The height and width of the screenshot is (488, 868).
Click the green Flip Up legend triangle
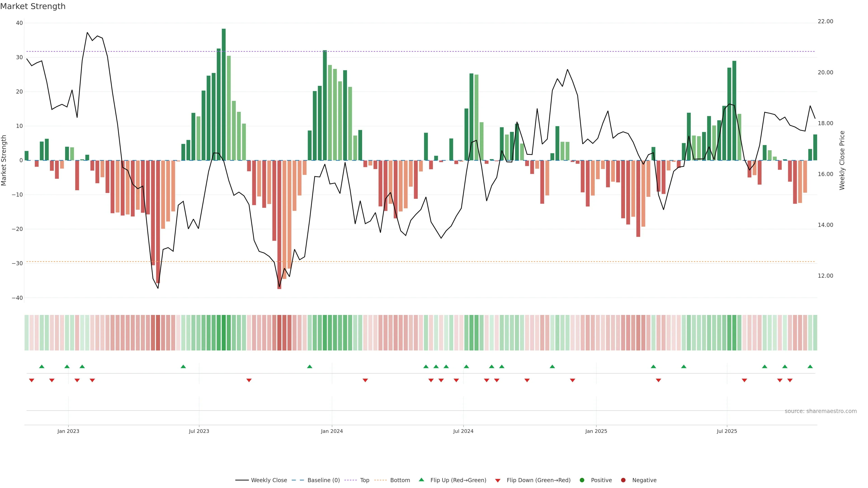point(421,480)
